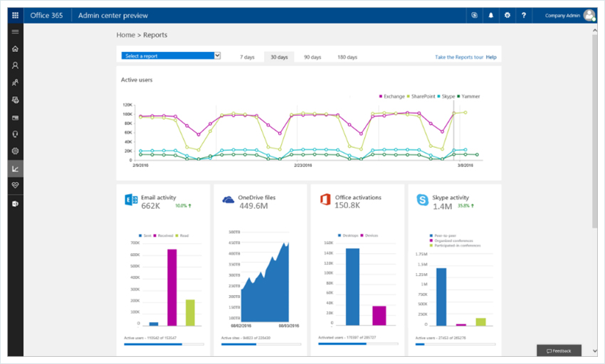Click the OneDrive cloud icon

228,199
